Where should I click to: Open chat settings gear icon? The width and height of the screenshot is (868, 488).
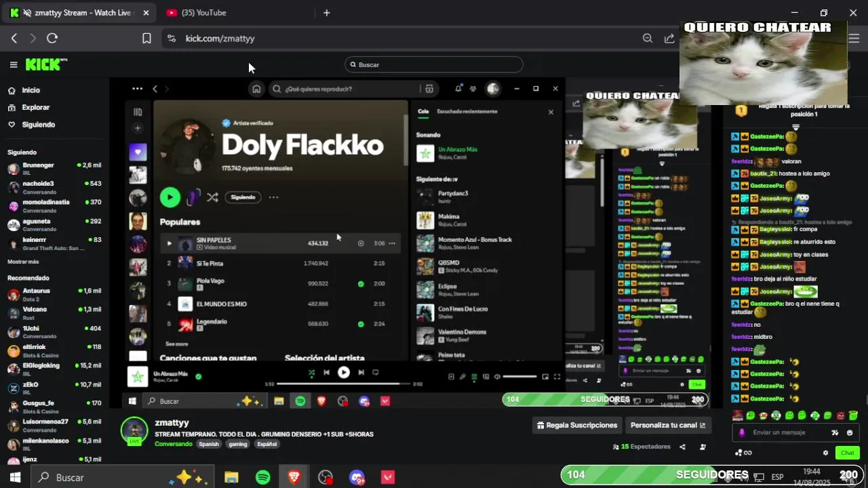(x=825, y=453)
